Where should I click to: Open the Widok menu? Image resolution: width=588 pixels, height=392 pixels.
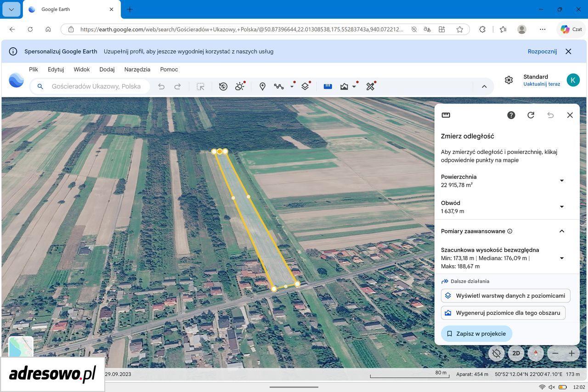pyautogui.click(x=82, y=69)
